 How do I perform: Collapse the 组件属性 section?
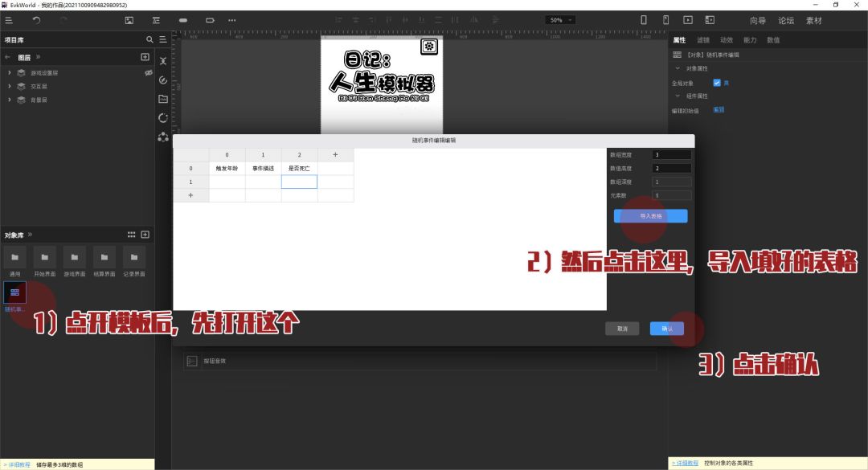(678, 96)
